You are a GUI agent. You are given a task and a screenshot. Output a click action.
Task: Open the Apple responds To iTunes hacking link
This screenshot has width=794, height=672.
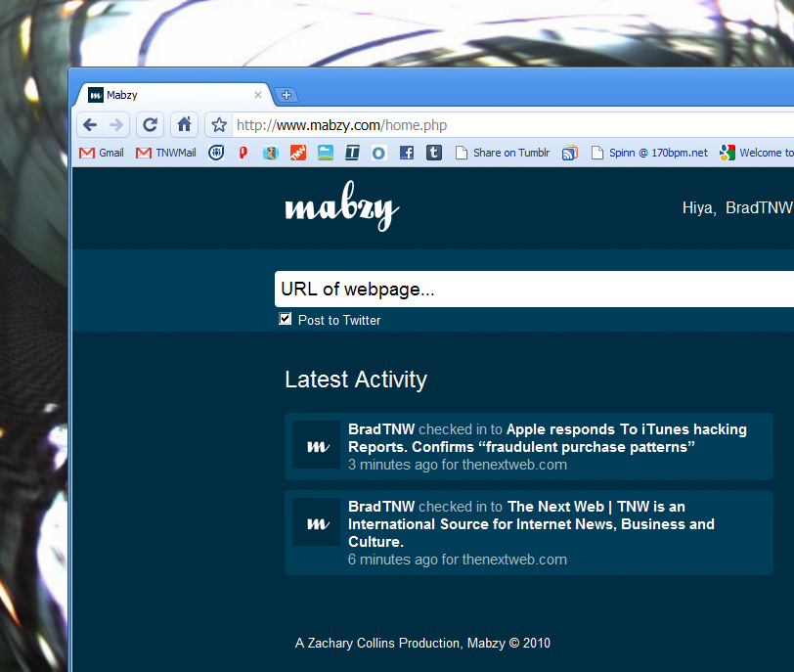click(x=548, y=438)
